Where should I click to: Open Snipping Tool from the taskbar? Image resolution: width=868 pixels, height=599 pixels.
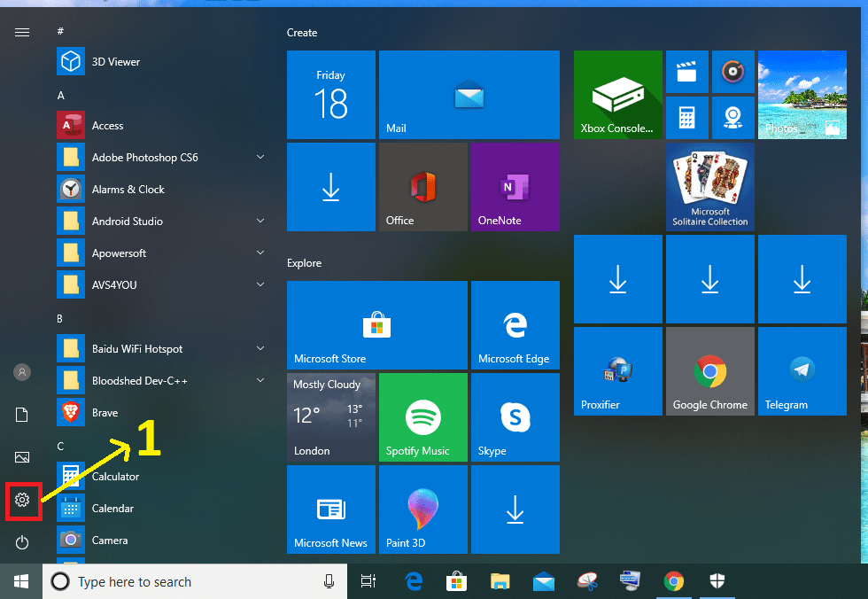click(x=587, y=581)
